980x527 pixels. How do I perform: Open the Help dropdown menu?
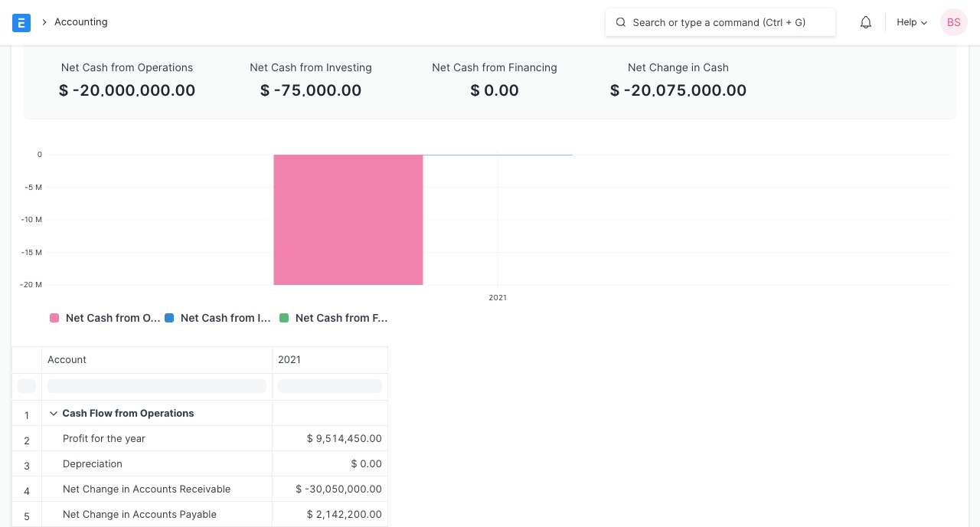coord(911,22)
